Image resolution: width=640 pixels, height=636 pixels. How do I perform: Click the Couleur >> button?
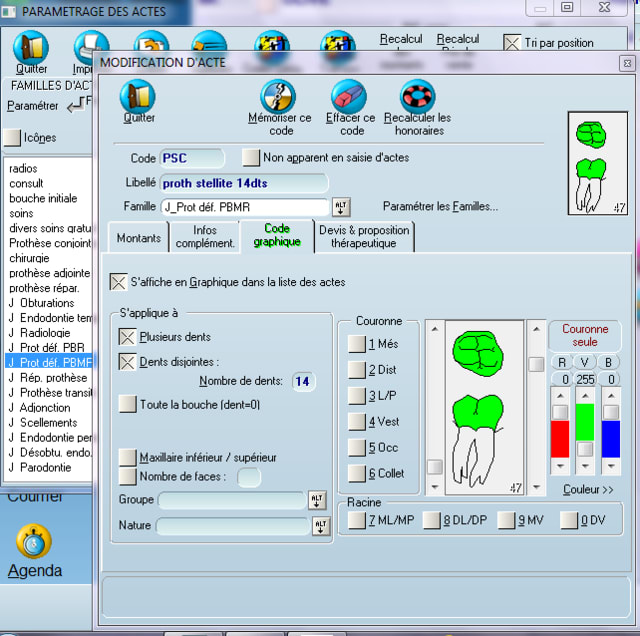click(x=588, y=489)
